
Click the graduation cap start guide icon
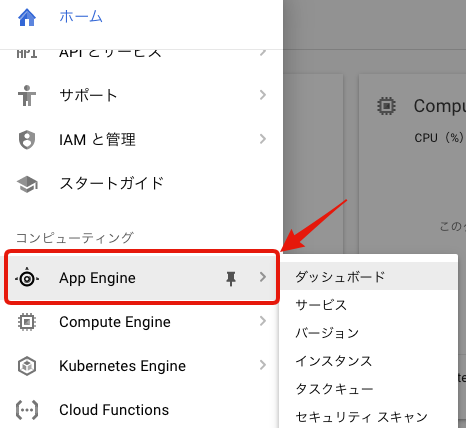click(x=27, y=184)
